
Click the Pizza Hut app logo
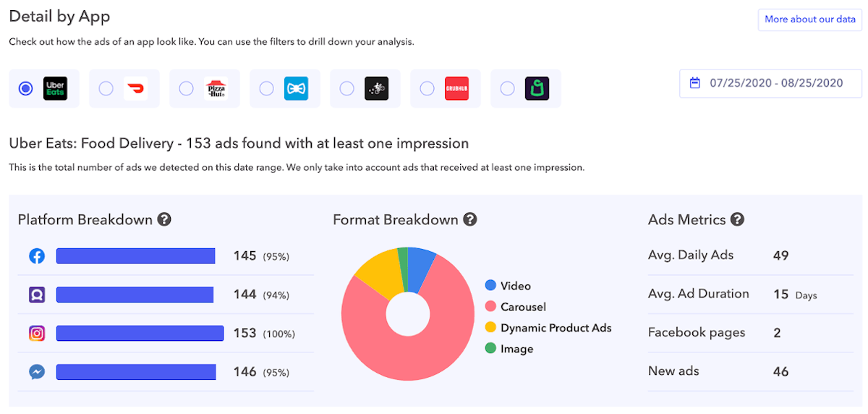coord(216,88)
